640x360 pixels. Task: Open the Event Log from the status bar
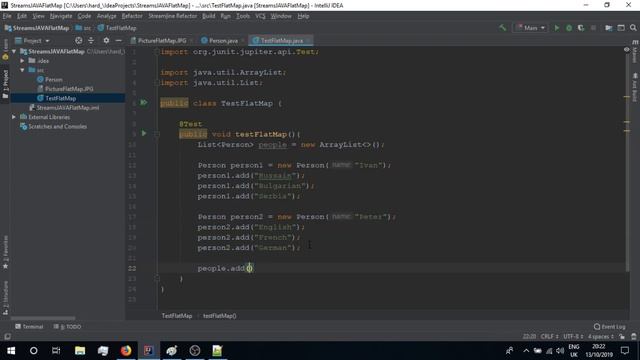point(609,327)
